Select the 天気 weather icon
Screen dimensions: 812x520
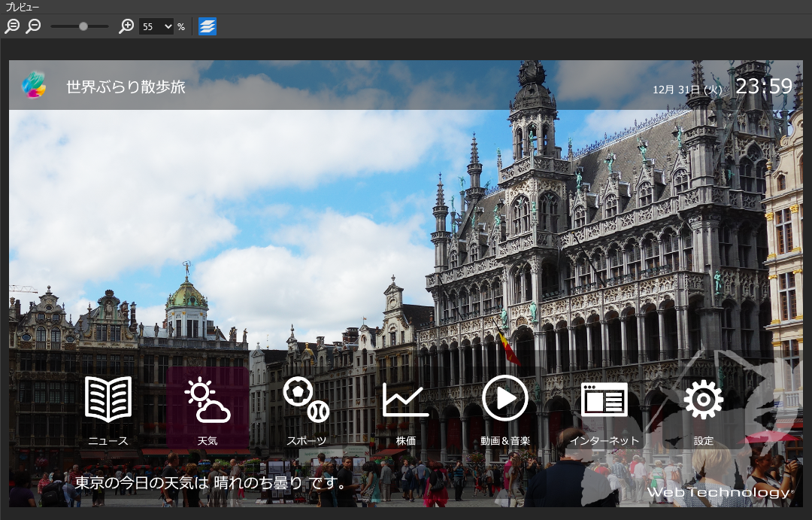coord(208,400)
